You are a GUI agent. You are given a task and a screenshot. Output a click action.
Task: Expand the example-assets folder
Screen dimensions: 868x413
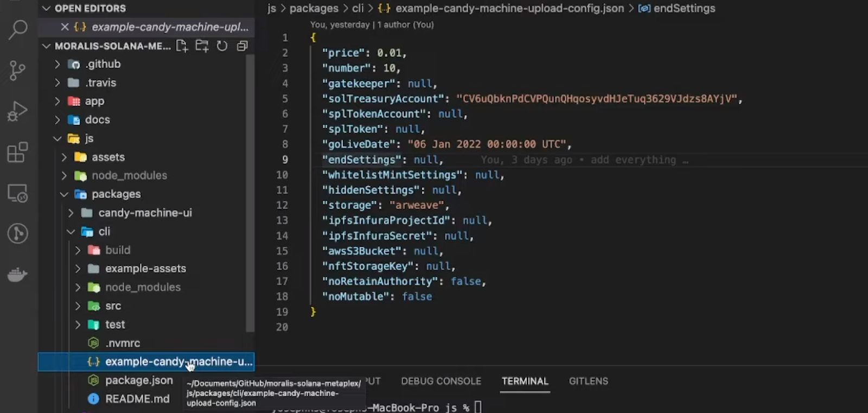78,268
